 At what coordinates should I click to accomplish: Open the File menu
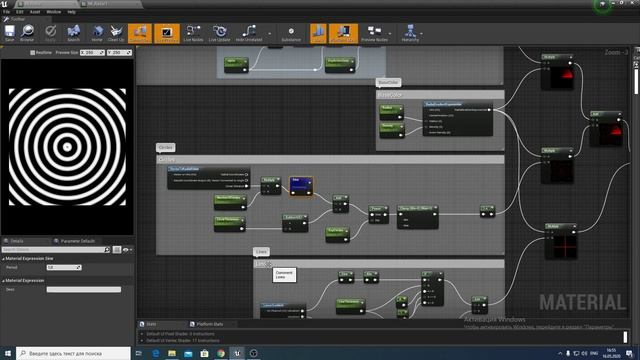7,12
